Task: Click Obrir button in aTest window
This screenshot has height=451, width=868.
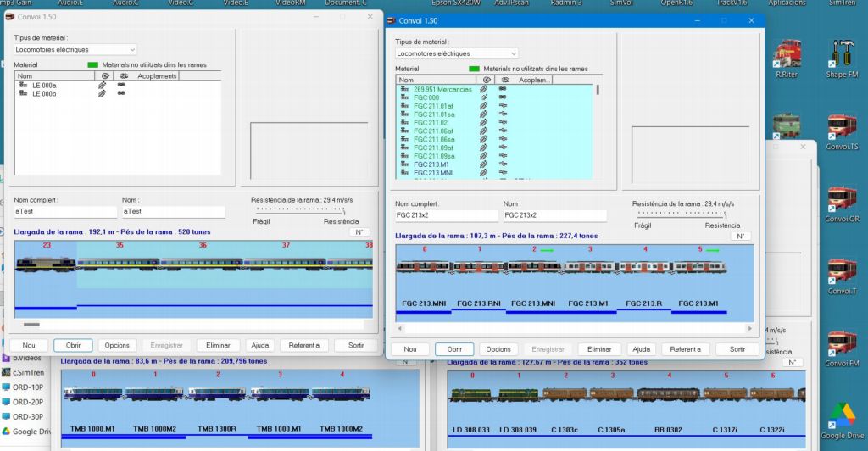Action: click(73, 345)
